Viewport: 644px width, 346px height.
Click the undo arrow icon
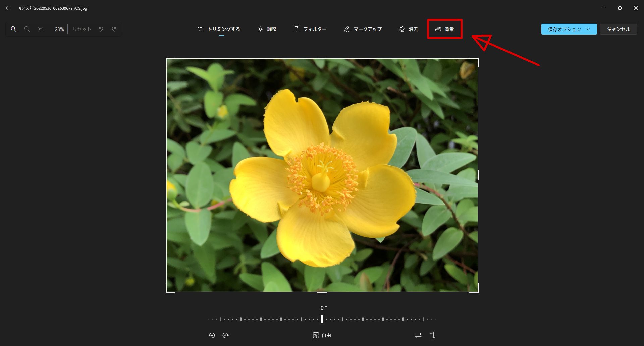tap(101, 29)
